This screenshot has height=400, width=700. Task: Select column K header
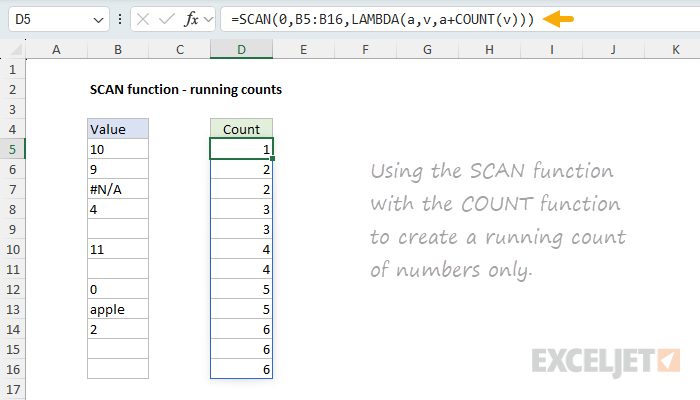pos(675,50)
